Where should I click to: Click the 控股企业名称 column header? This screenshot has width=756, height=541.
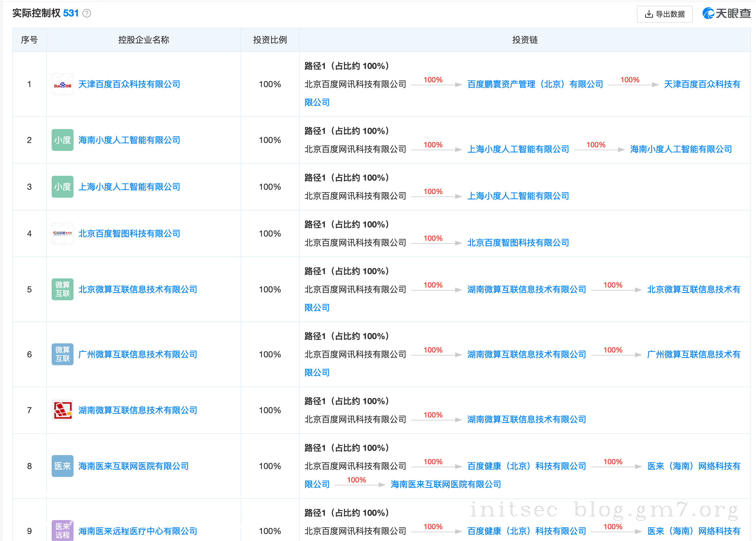[143, 40]
